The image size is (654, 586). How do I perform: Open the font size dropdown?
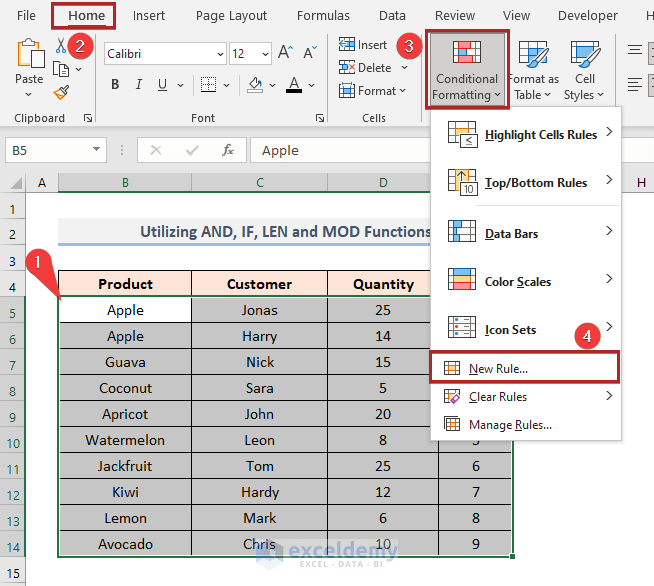coord(265,54)
